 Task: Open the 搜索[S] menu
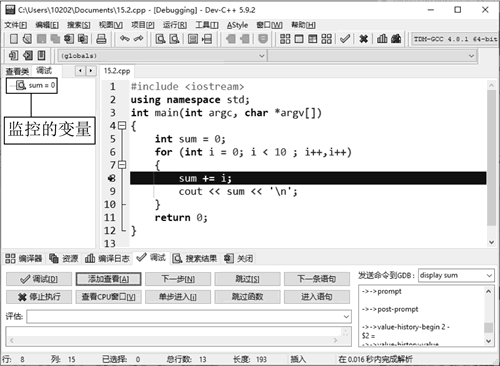point(79,25)
